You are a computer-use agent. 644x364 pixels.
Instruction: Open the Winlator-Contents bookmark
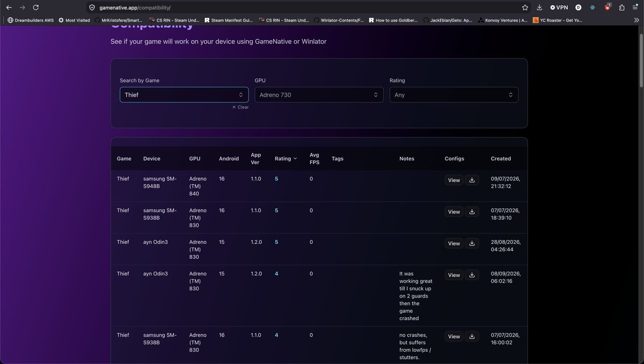[339, 20]
